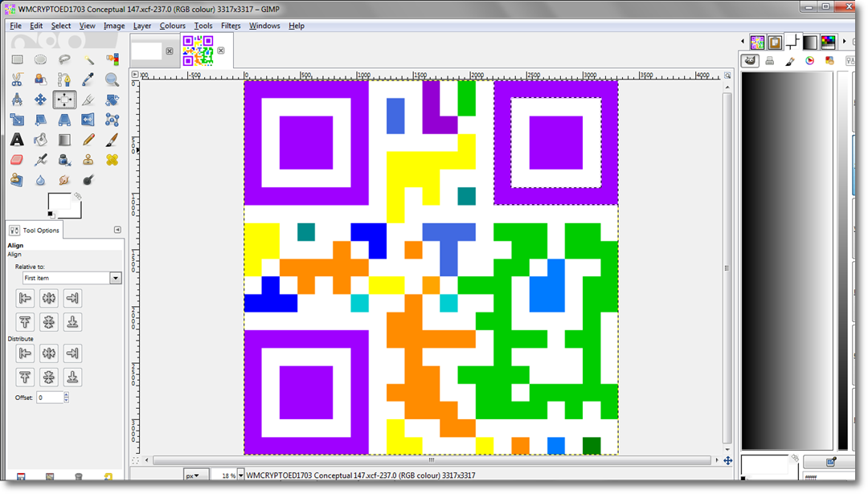
Task: Open the Colours menu
Action: tap(173, 26)
